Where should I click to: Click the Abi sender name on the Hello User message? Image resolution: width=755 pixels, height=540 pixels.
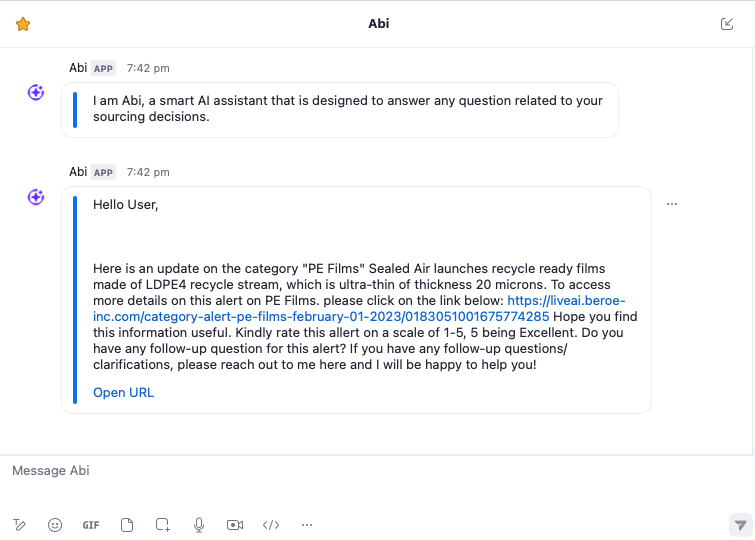pyautogui.click(x=78, y=171)
